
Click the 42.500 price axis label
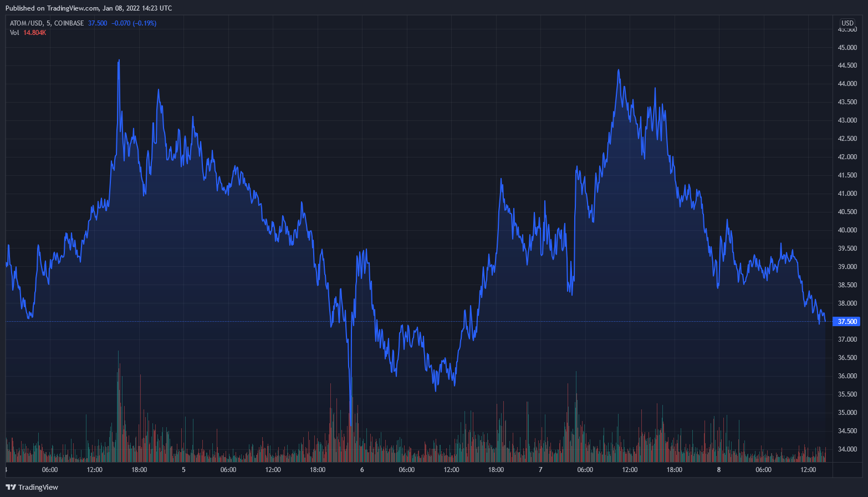[x=847, y=139]
